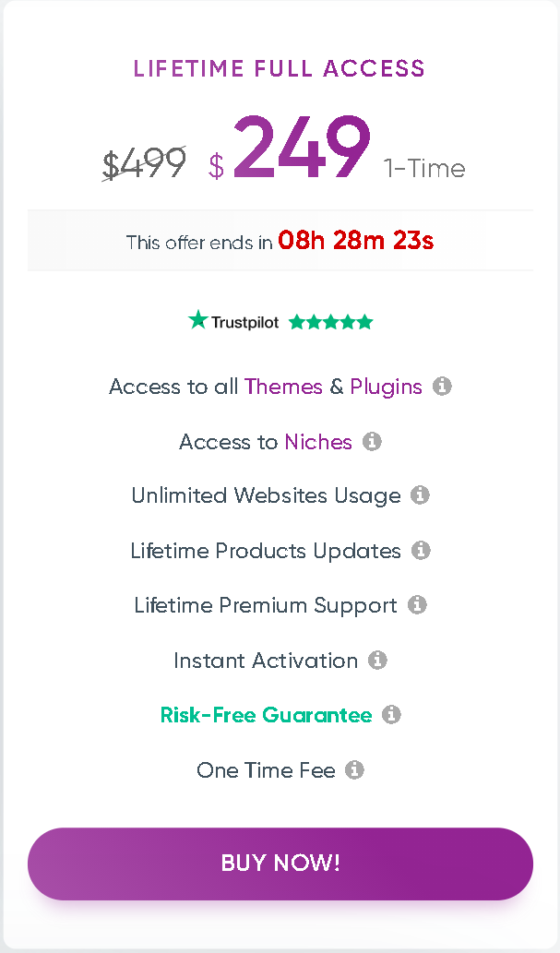Click info icon next to One Time Fee
560x953 pixels.
[355, 769]
